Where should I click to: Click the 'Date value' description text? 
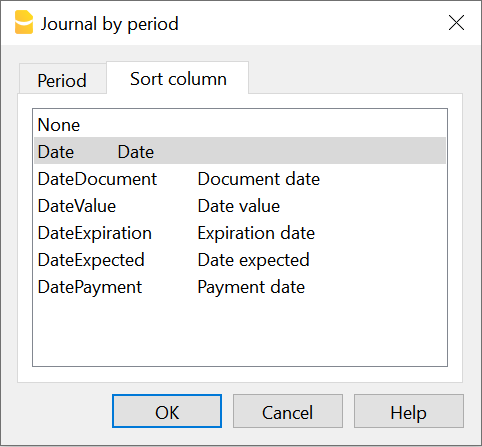click(x=239, y=206)
